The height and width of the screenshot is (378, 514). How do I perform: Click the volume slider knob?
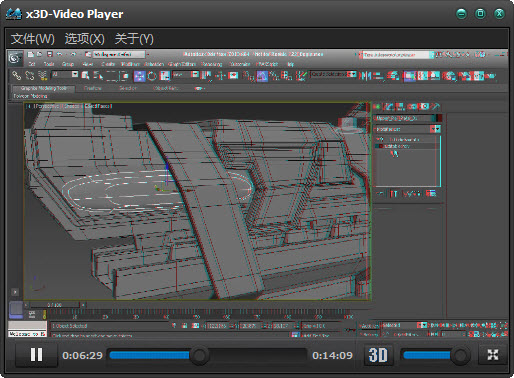pos(460,356)
